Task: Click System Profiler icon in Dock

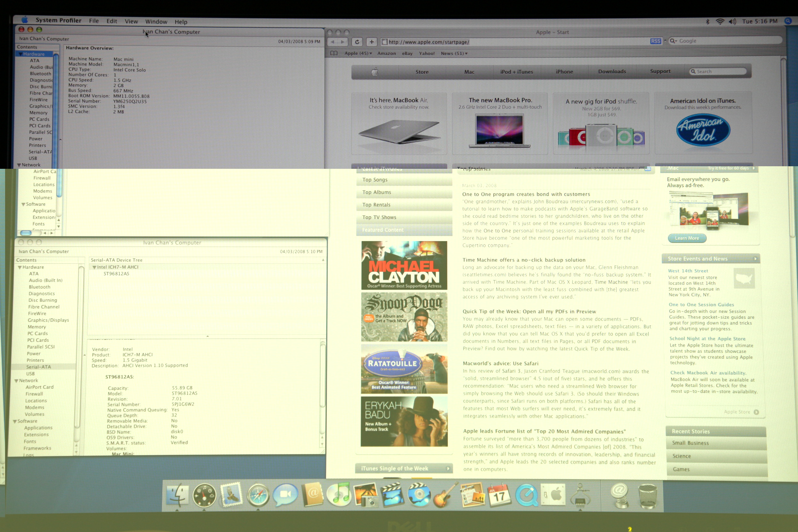Action: (581, 496)
